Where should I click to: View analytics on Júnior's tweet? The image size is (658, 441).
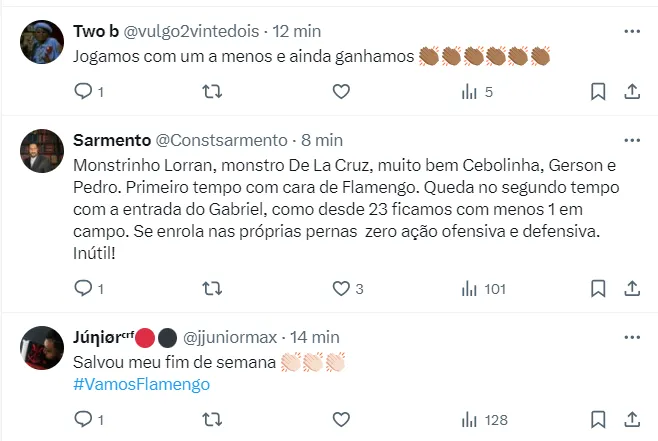click(x=470, y=422)
